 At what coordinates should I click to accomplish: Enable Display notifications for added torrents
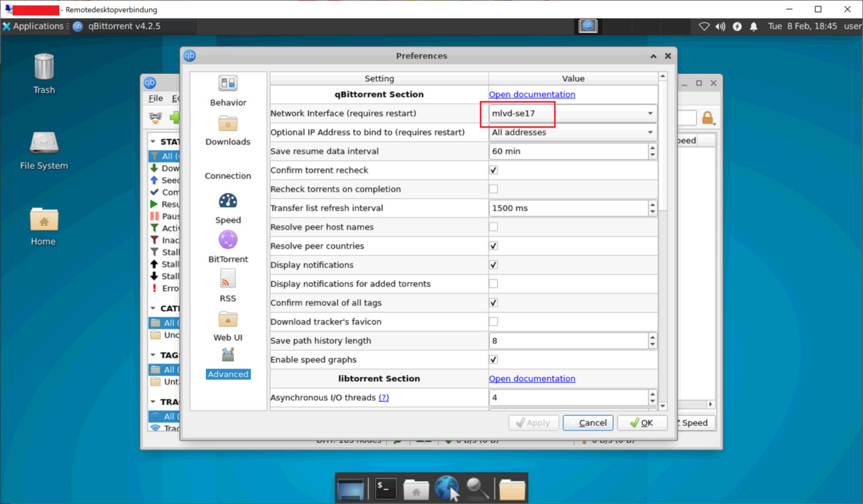(x=494, y=284)
